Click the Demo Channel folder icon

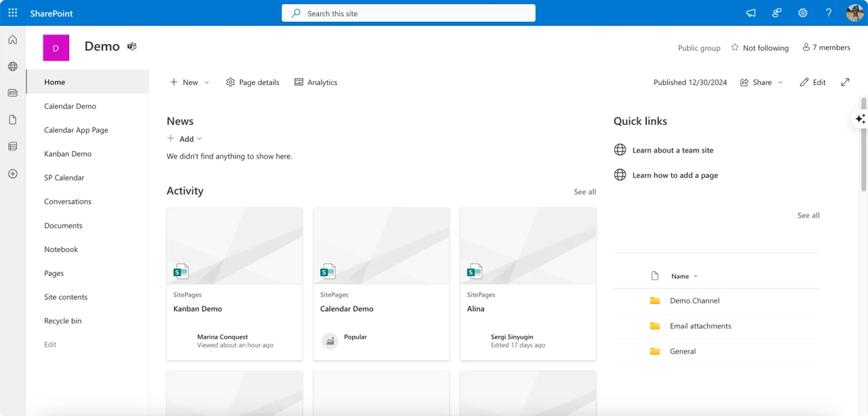coord(654,301)
